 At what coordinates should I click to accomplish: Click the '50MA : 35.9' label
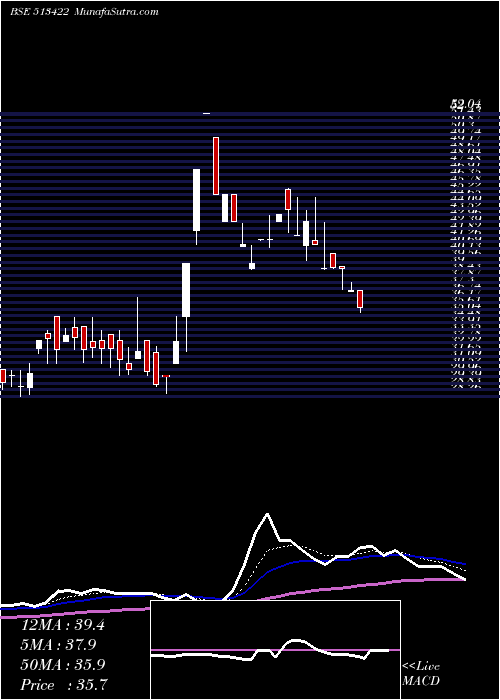coord(63,665)
